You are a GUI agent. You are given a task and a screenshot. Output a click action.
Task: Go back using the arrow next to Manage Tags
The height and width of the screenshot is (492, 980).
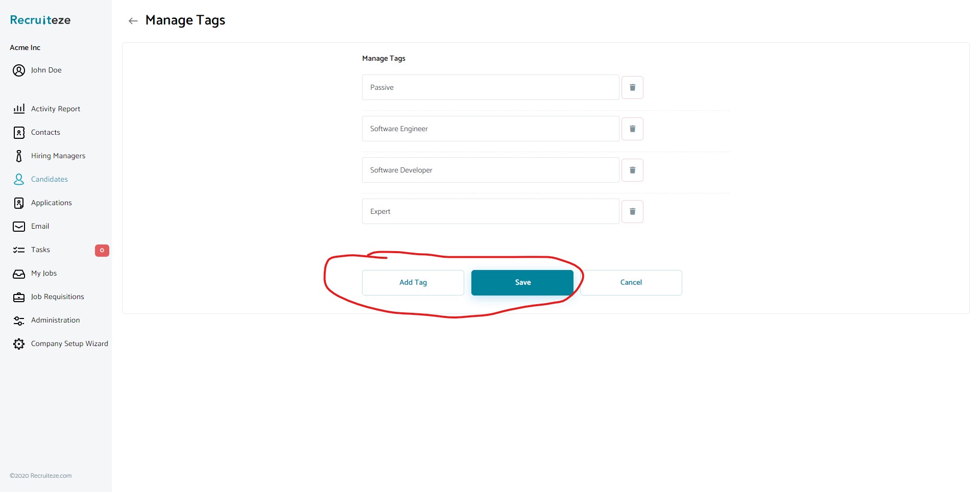tap(133, 20)
